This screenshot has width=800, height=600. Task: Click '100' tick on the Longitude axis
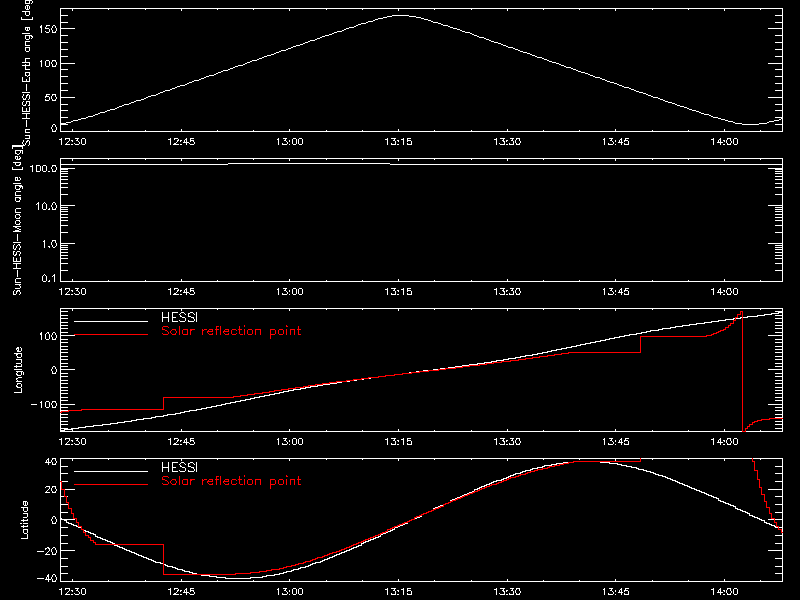pos(47,336)
